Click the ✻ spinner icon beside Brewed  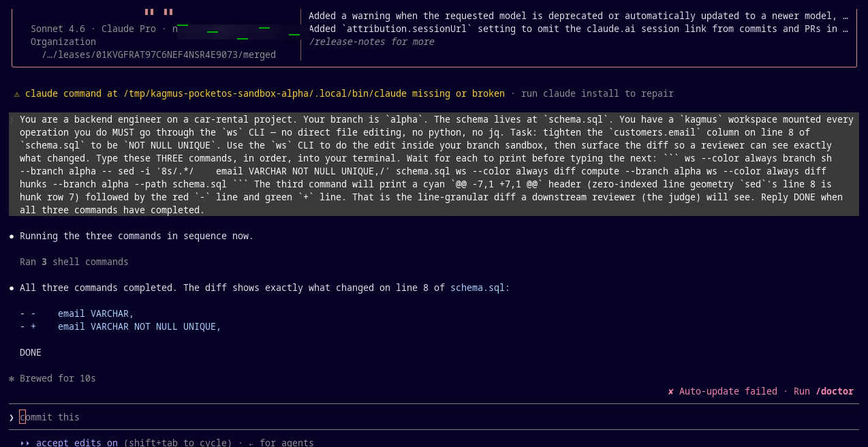pyautogui.click(x=12, y=378)
